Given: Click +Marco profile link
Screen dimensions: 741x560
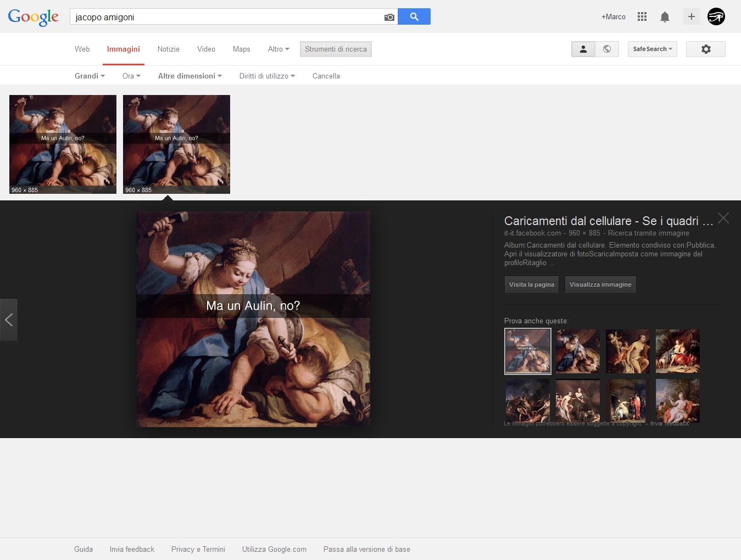Looking at the screenshot, I should point(614,17).
